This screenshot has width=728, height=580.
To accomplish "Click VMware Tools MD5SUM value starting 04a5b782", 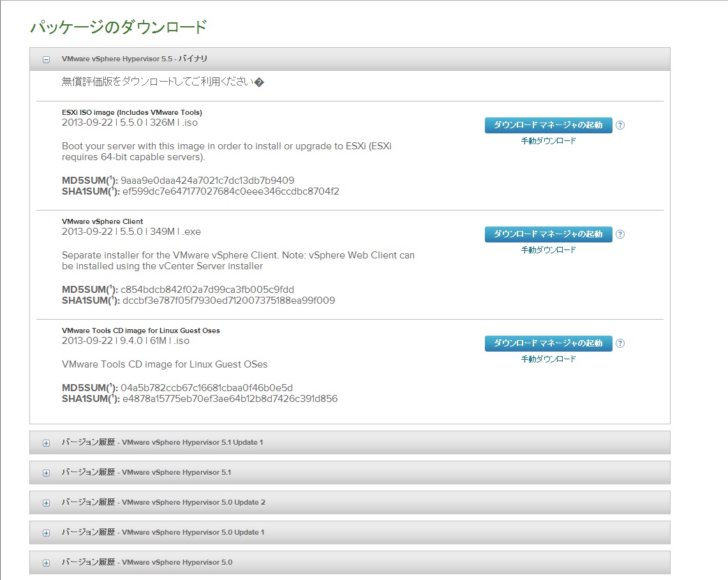I will point(207,388).
